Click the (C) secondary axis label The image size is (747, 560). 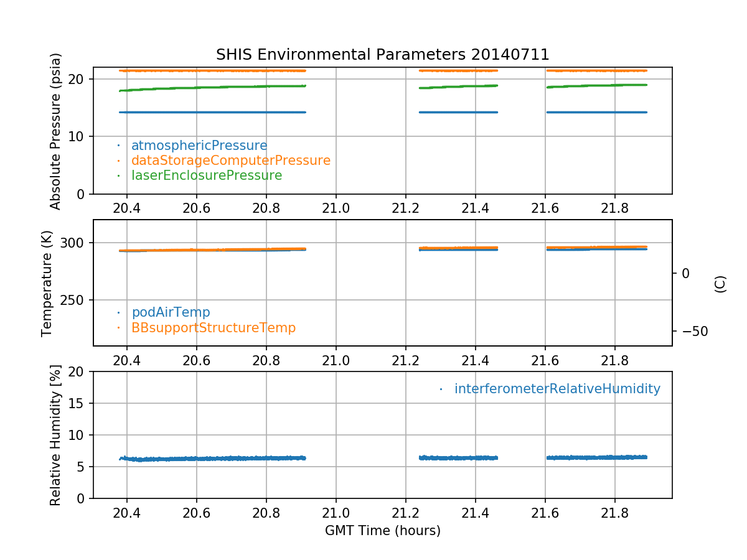point(720,284)
